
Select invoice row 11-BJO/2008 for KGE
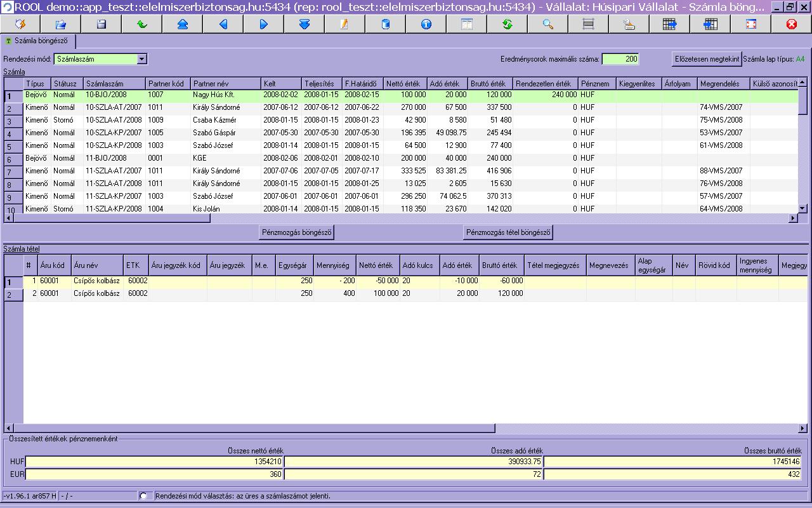[106, 158]
